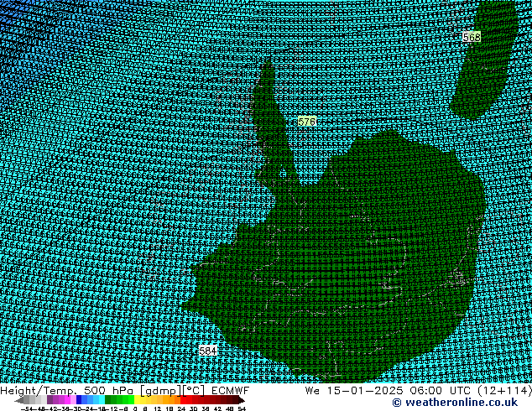Select the yellow swatch at 0 in legend
Viewport: 532px width, 411px height.
[x=137, y=399]
